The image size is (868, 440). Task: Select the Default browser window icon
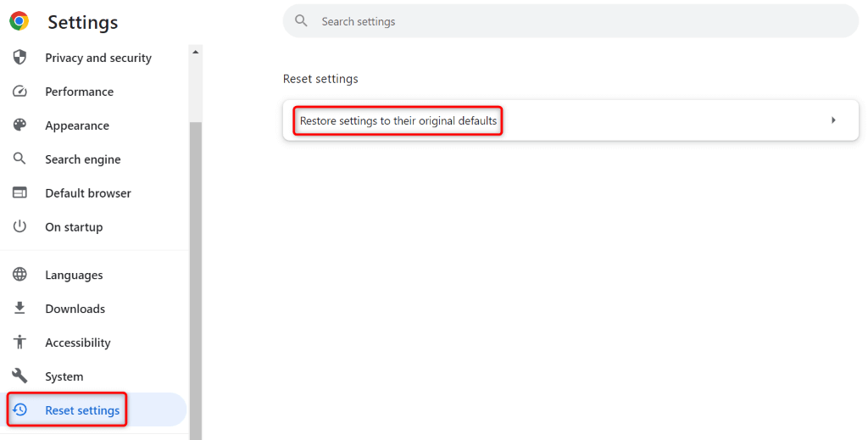[19, 193]
